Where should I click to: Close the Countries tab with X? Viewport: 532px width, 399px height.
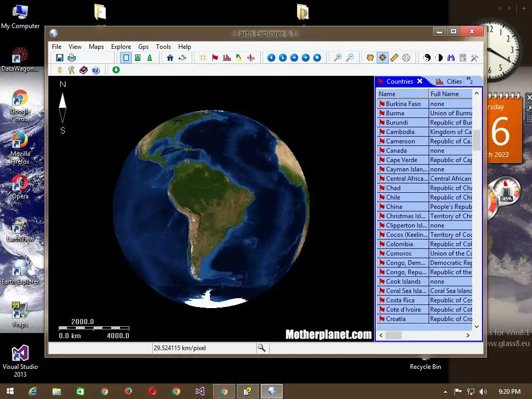(420, 81)
